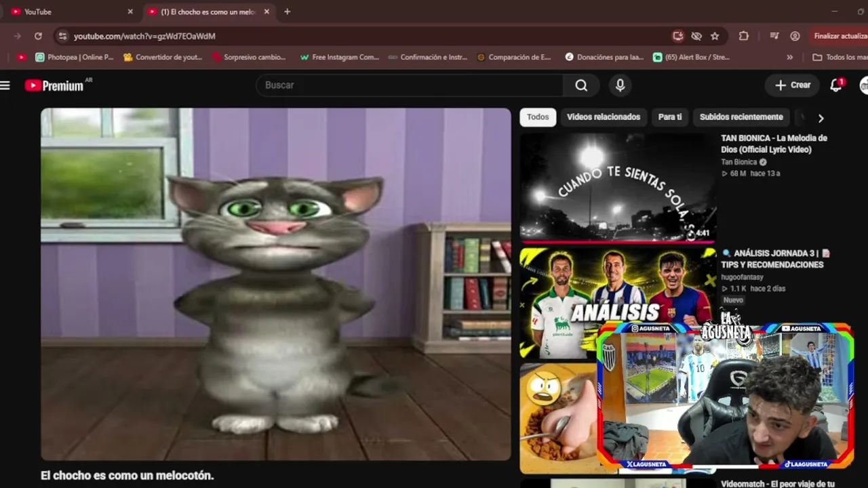Viewport: 868px width, 488px height.
Task: Click the YouTube search input field
Action: point(410,85)
